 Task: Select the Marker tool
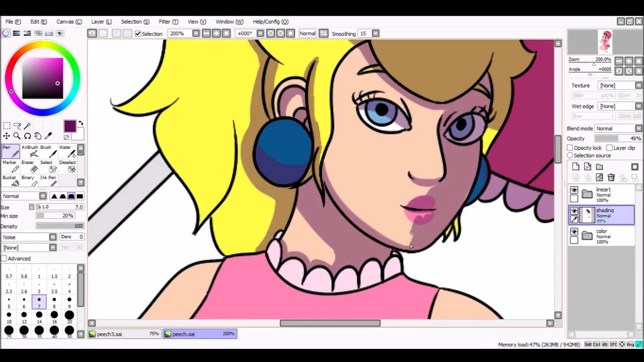(x=11, y=166)
